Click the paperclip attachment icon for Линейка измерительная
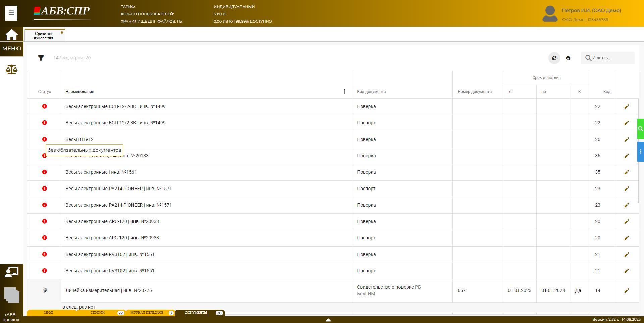Screen dimensions: 644x323 click(x=44, y=290)
